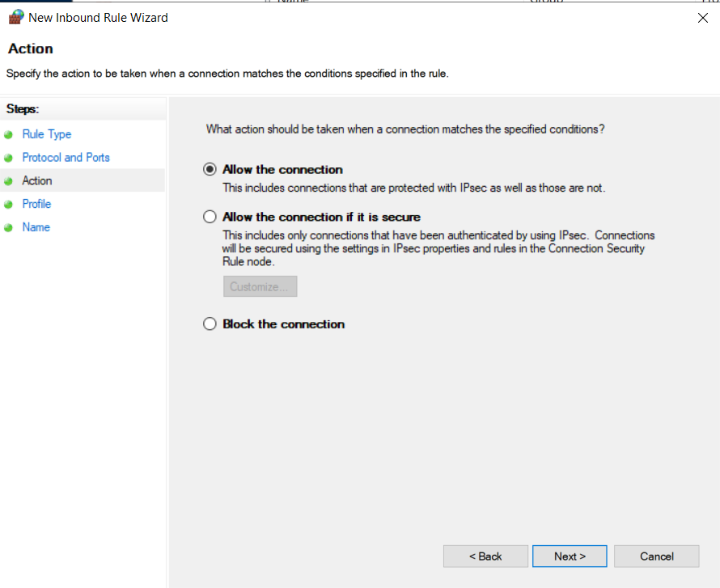This screenshot has width=720, height=588.
Task: Click the green bullet beside Protocol and Ports
Action: click(9, 159)
